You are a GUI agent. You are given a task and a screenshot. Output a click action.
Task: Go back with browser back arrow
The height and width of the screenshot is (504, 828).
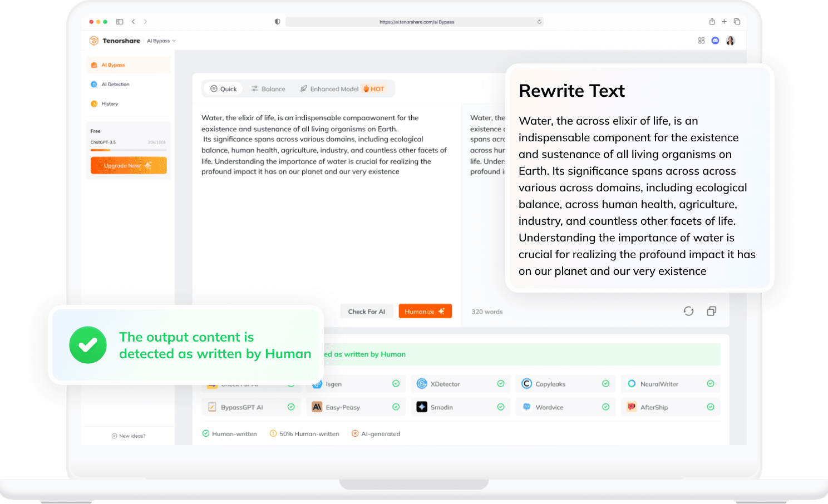(134, 22)
